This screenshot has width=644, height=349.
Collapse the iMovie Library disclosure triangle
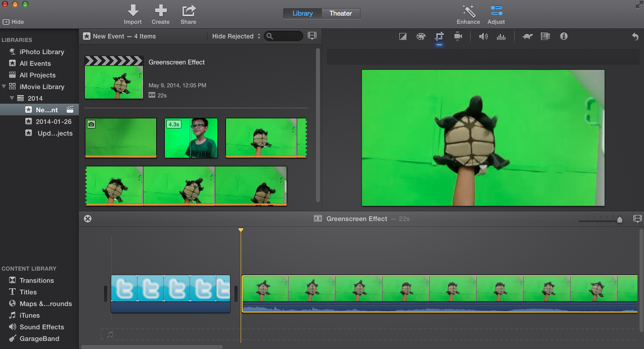tap(4, 86)
